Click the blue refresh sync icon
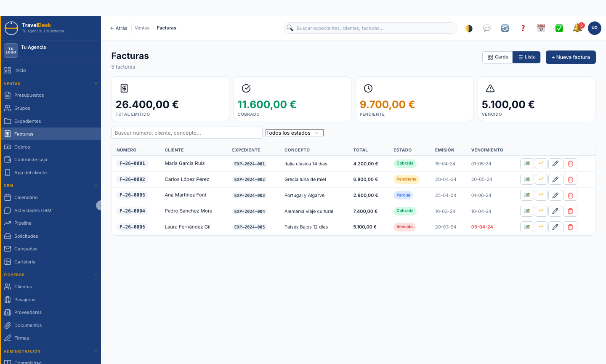 [x=505, y=28]
